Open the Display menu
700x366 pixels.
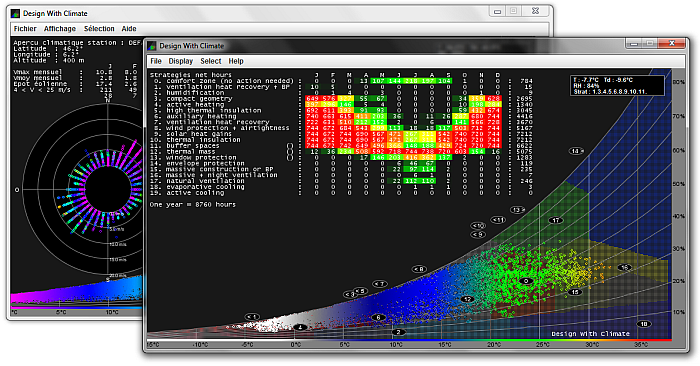[x=181, y=61]
